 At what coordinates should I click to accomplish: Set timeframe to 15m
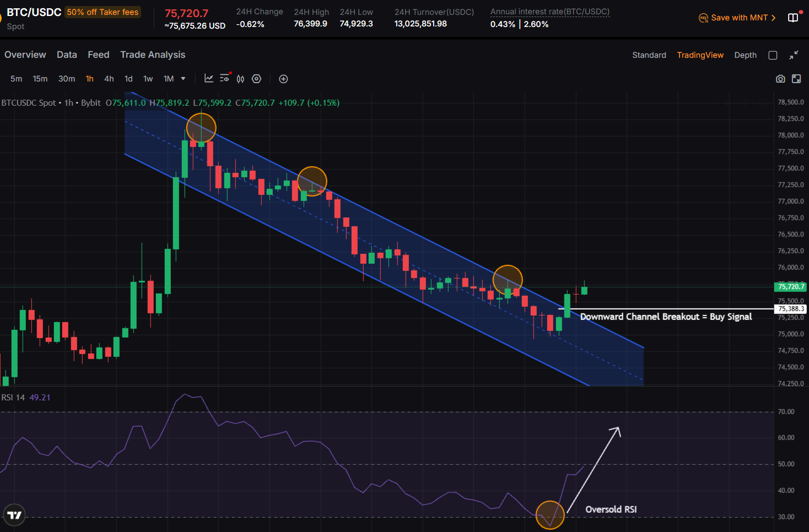click(40, 79)
